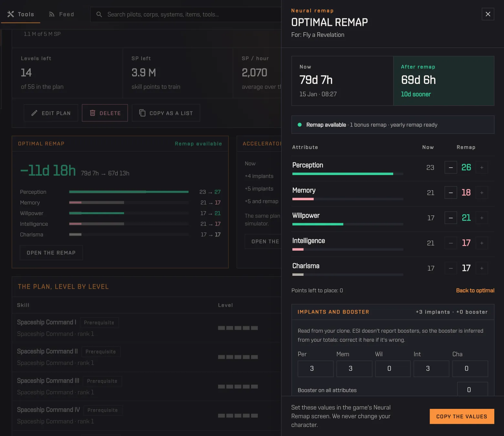The width and height of the screenshot is (504, 436).
Task: Click the '14' levels left value
Action: (26, 73)
